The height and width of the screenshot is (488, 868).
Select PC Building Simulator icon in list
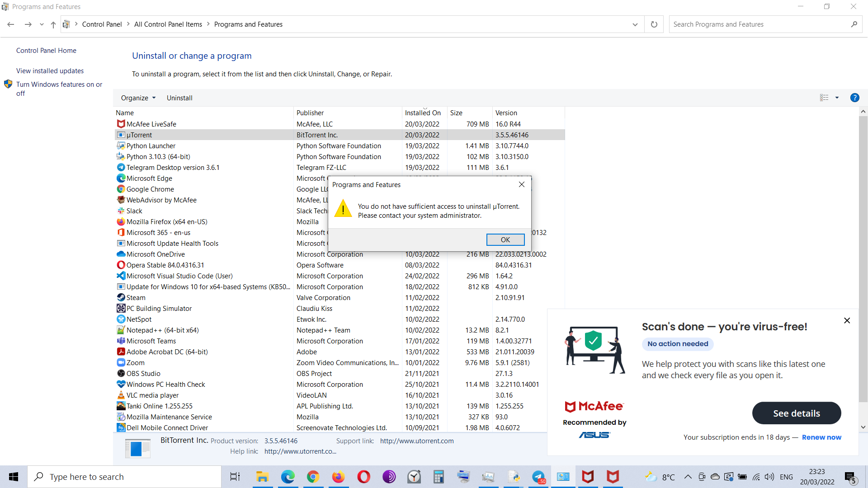point(121,308)
